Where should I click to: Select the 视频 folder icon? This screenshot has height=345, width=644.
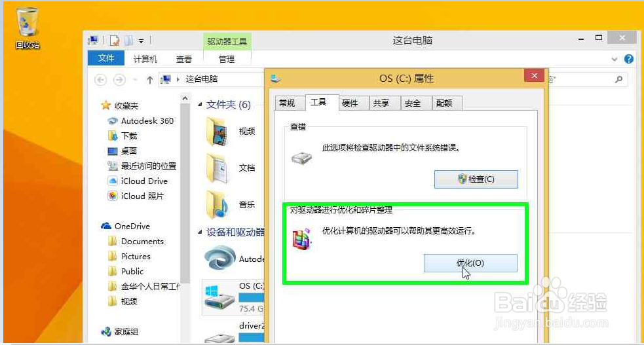(218, 132)
